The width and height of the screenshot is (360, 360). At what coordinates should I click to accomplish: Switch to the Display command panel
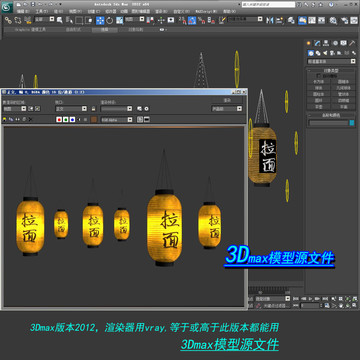(343, 43)
